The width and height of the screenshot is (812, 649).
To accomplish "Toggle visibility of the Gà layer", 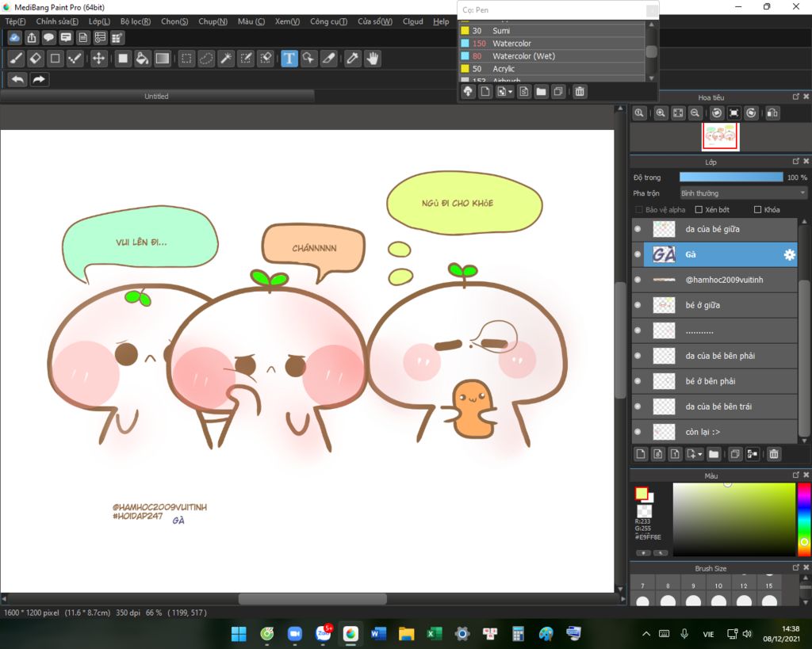I will click(x=638, y=254).
